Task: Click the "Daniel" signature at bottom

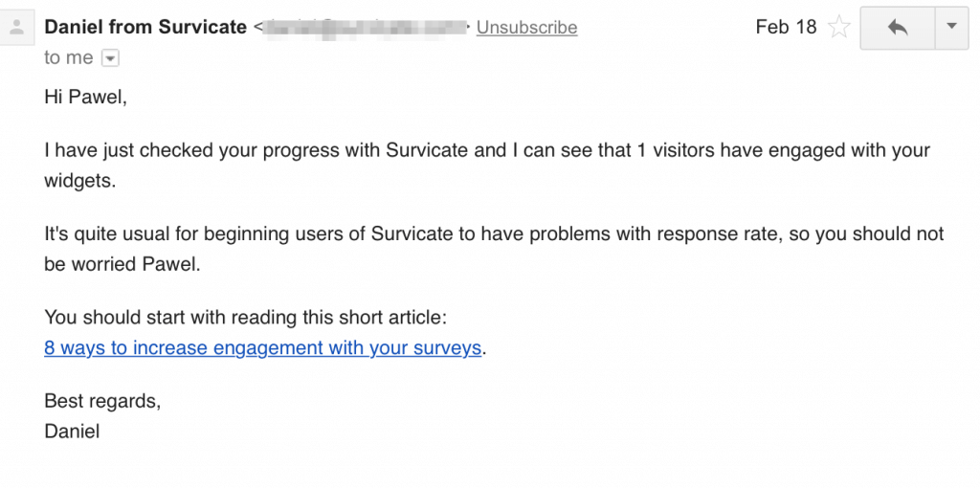Action: (x=72, y=432)
